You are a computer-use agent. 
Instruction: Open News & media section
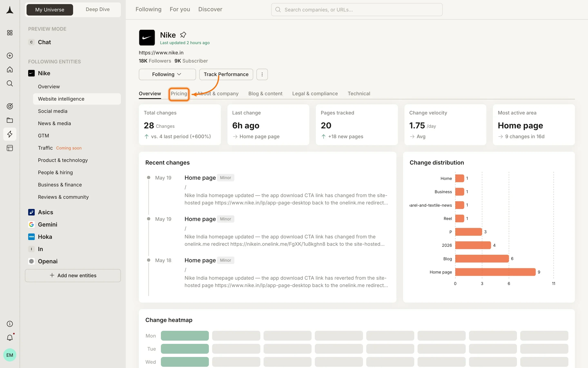pyautogui.click(x=55, y=123)
